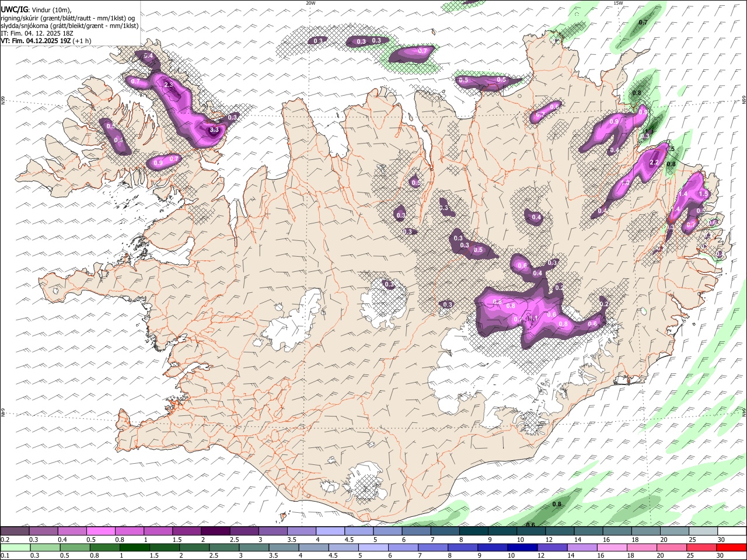Click the pale green 0.1 legend swatch
The height and width of the screenshot is (560, 747).
tap(15, 547)
